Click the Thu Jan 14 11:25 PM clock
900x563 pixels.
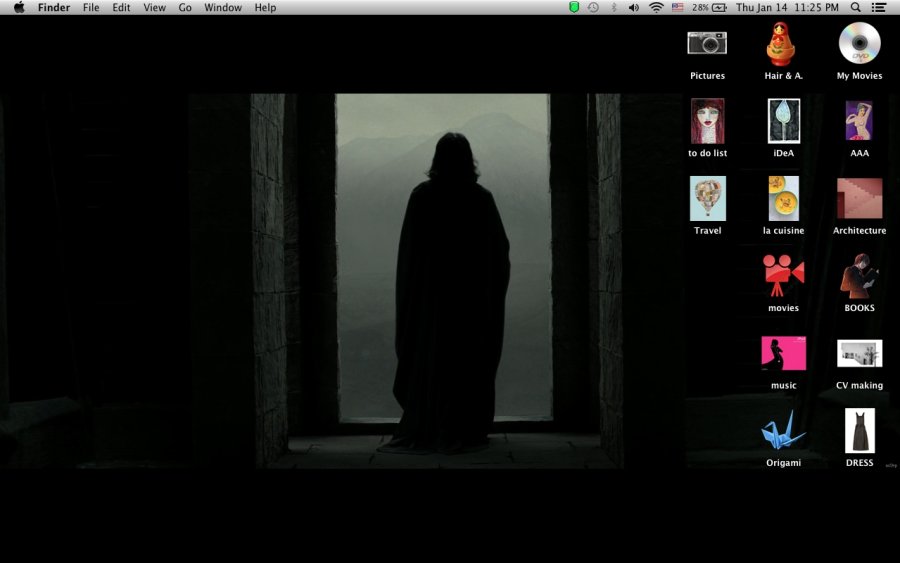coord(788,7)
